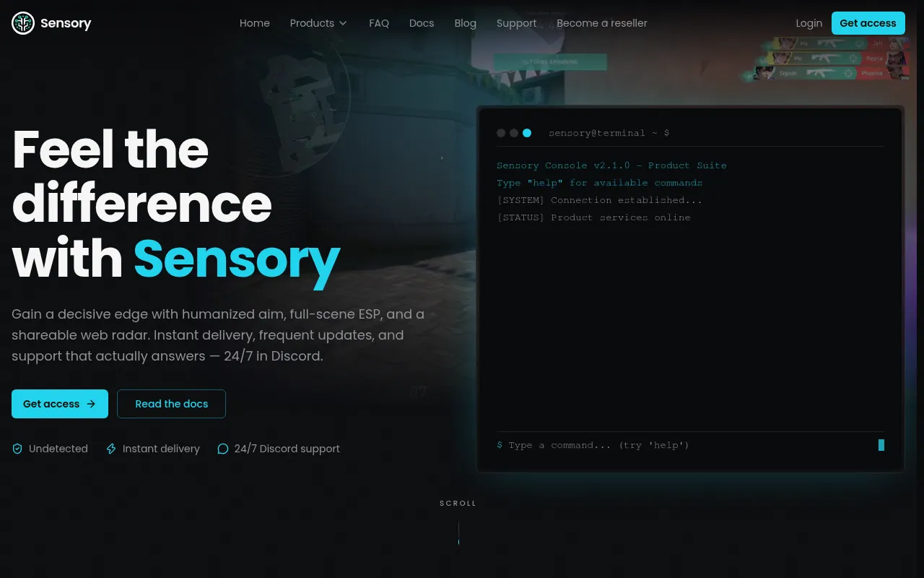
Task: Click the Read the docs button
Action: click(x=172, y=404)
